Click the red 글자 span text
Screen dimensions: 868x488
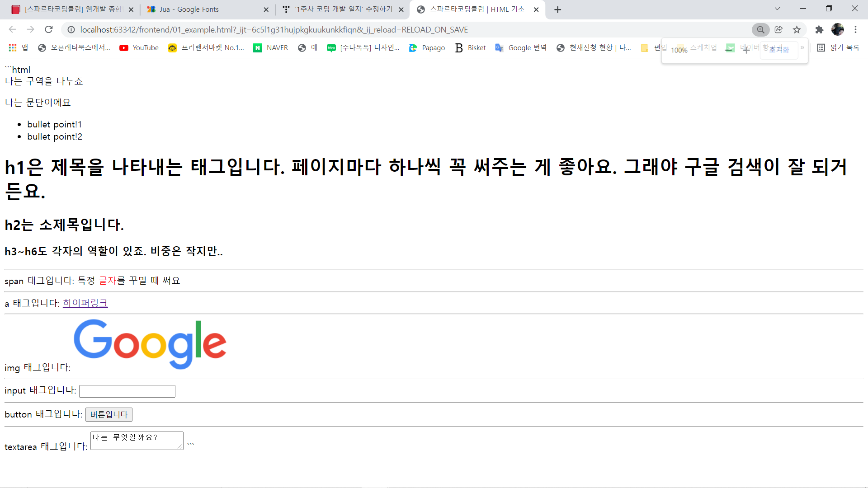[x=108, y=281]
